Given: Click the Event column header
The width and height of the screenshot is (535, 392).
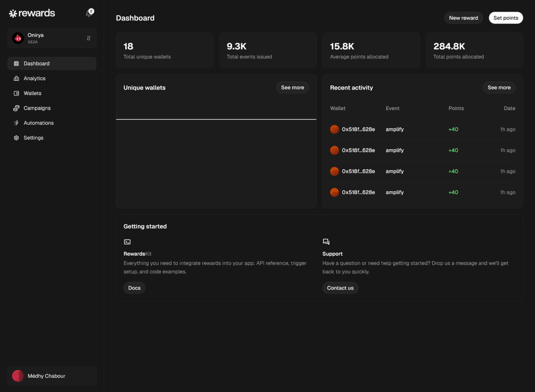Looking at the screenshot, I should pos(393,108).
